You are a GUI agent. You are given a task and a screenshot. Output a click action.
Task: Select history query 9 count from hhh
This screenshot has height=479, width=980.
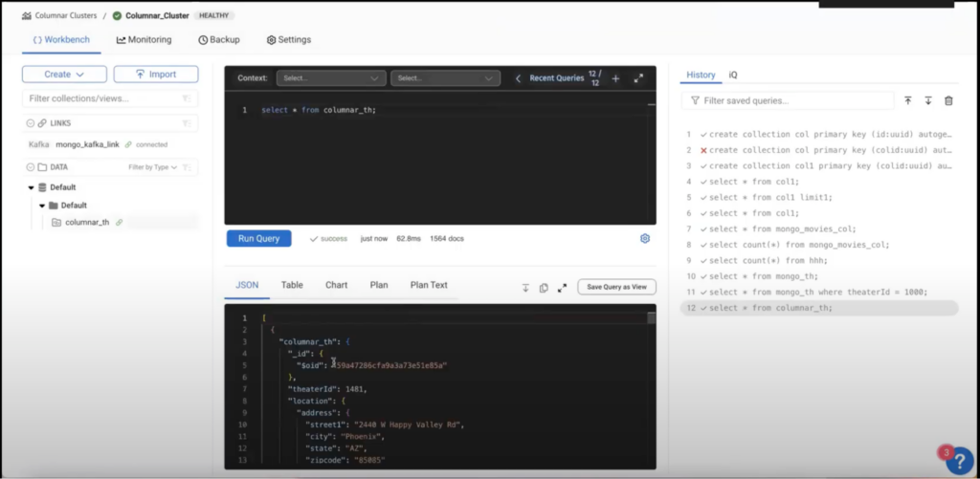coord(819,260)
